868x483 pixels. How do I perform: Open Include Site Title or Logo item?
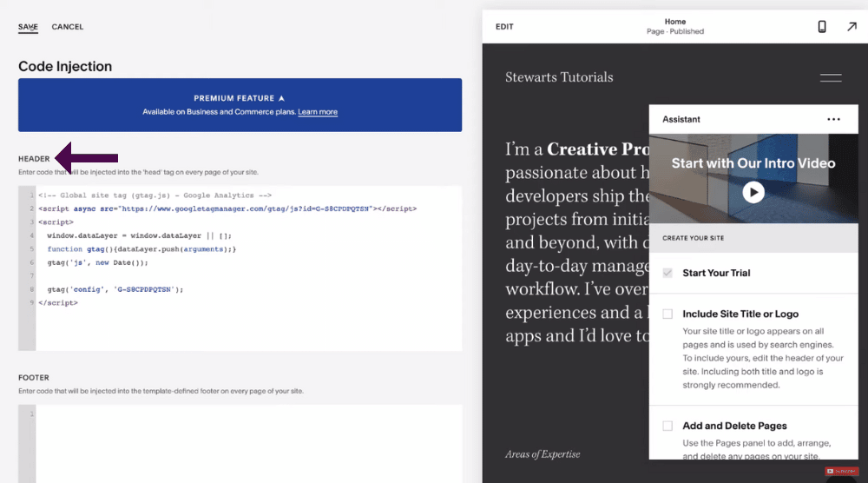[x=740, y=314]
